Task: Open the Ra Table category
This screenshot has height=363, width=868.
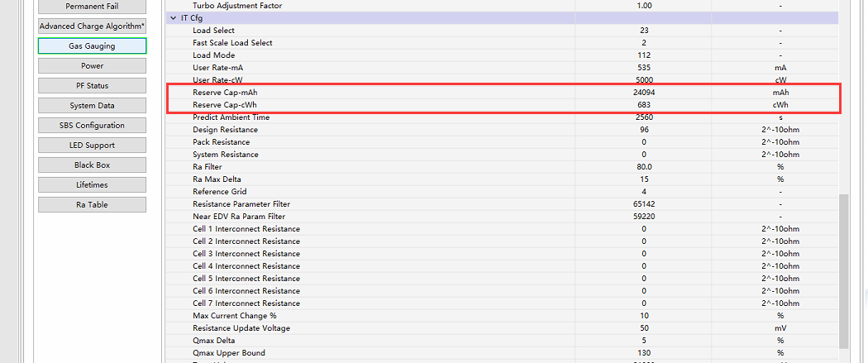Action: pyautogui.click(x=92, y=205)
